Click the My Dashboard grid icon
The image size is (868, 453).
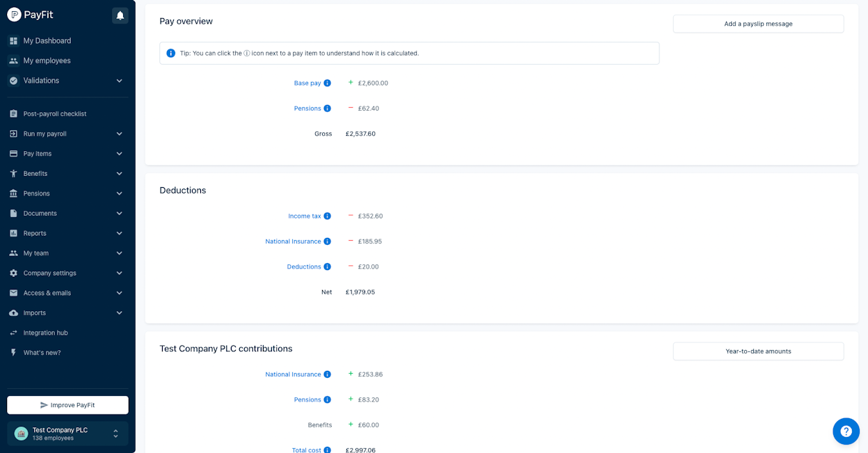pyautogui.click(x=13, y=41)
